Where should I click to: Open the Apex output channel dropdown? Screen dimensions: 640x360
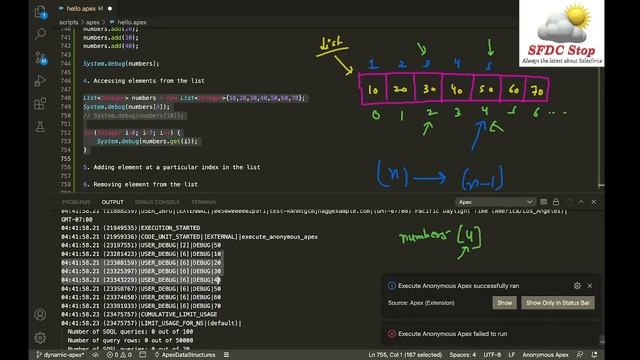495,202
